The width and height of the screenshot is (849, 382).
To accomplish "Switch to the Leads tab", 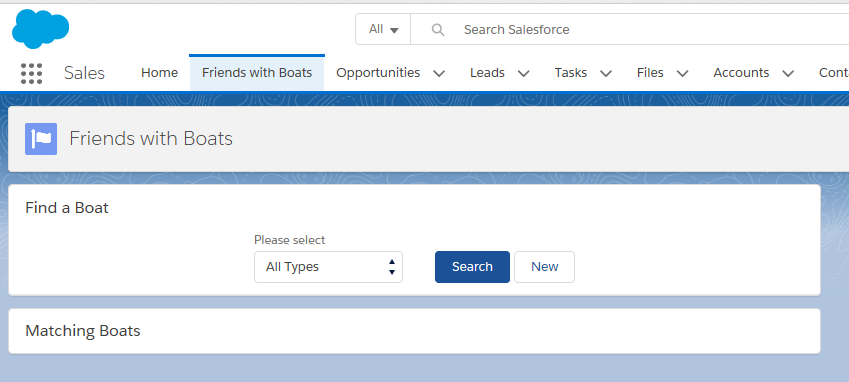I will pyautogui.click(x=487, y=73).
